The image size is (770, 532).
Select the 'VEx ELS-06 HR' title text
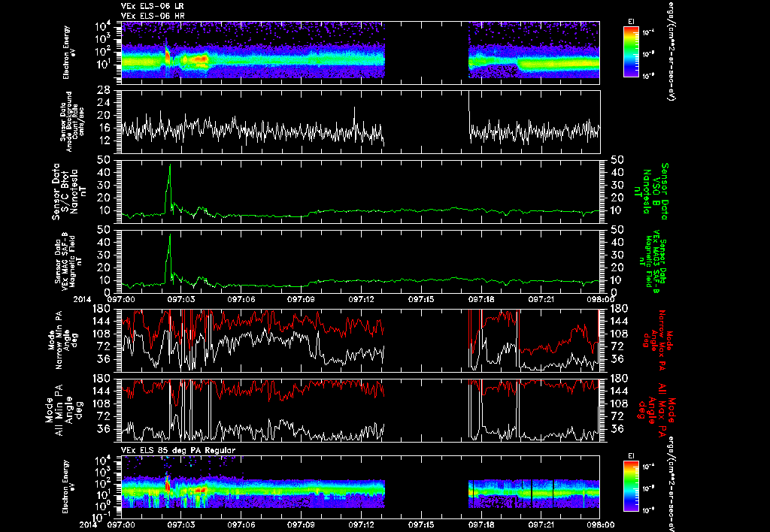[x=153, y=17]
